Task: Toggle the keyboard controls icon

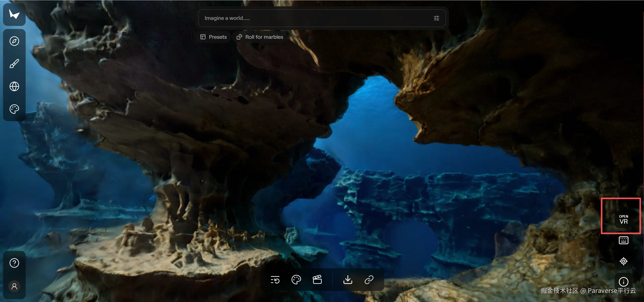Action: click(623, 240)
